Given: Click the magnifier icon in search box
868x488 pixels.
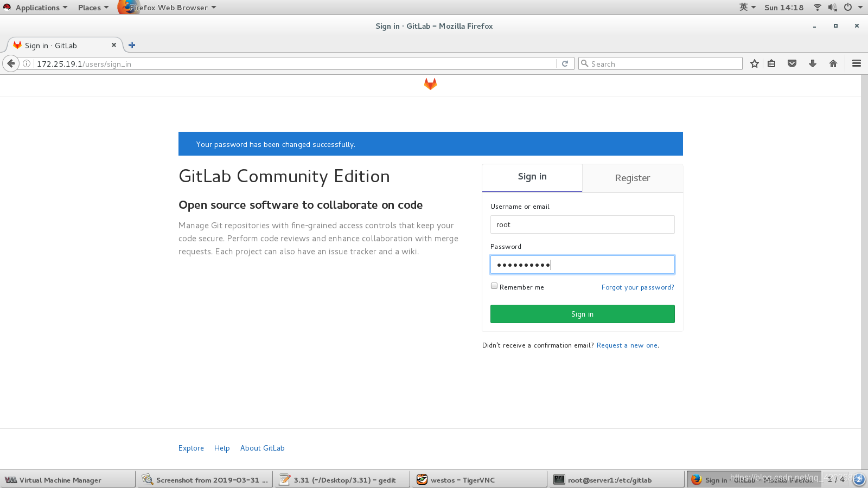Looking at the screenshot, I should pyautogui.click(x=585, y=63).
